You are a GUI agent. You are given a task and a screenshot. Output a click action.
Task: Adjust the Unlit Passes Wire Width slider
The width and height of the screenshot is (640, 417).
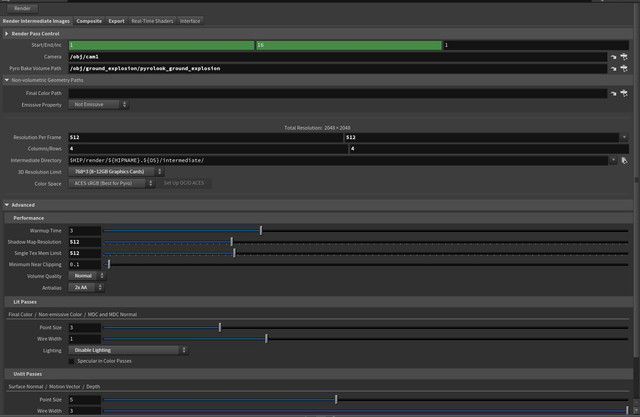click(366, 411)
